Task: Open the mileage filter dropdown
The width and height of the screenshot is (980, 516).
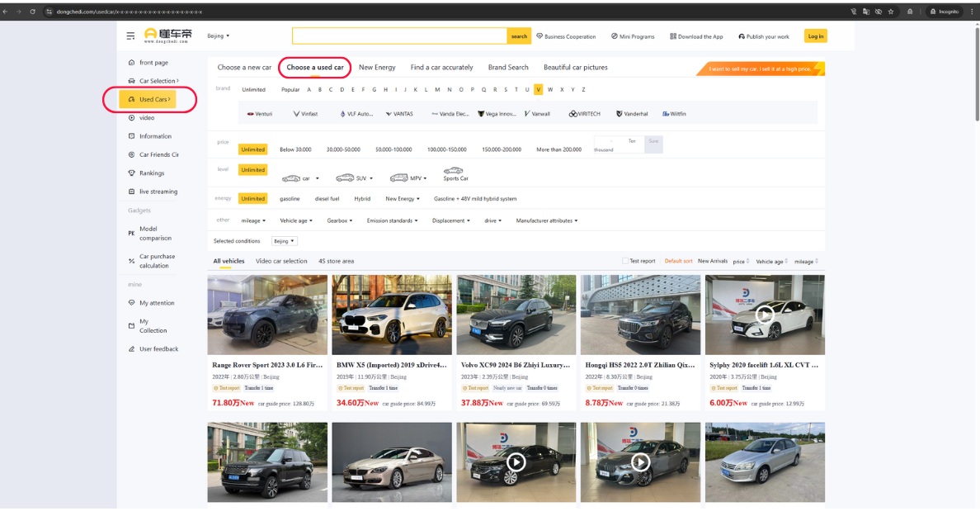Action: (x=253, y=220)
